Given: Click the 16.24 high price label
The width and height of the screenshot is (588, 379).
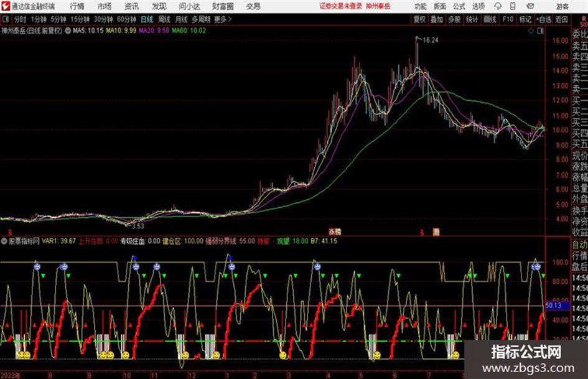Looking at the screenshot, I should [x=431, y=40].
